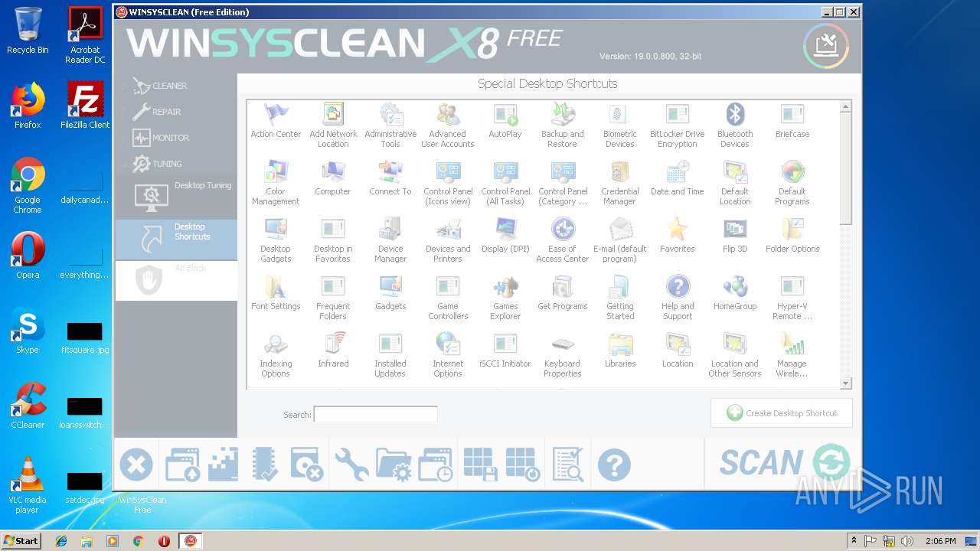The width and height of the screenshot is (980, 551).
Task: Select the Font Settings icon
Action: coord(276,287)
